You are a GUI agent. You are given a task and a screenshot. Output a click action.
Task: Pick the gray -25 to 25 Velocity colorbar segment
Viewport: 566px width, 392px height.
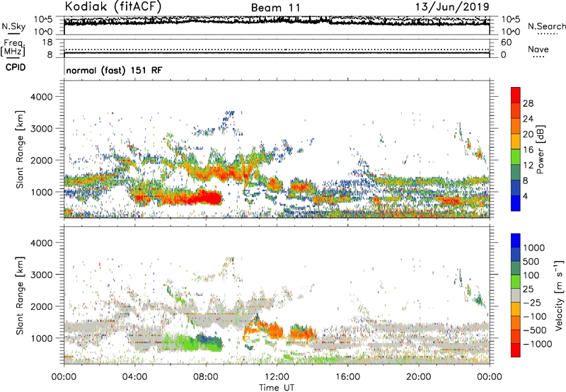[516, 296]
